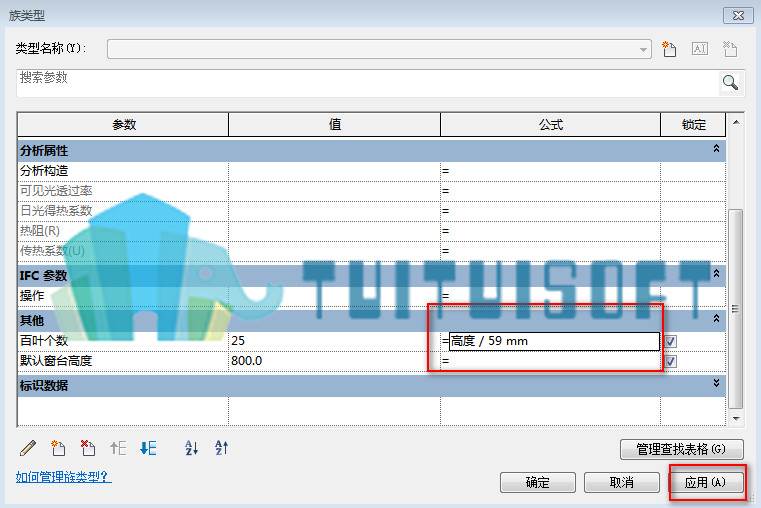Open 如何管理族类型 help link
The image size is (761, 508).
(x=64, y=477)
